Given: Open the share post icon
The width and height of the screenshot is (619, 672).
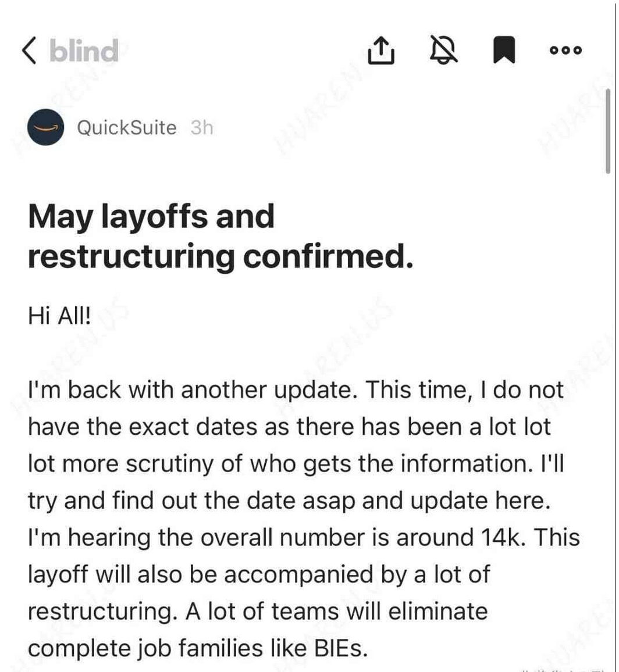Looking at the screenshot, I should tap(381, 51).
